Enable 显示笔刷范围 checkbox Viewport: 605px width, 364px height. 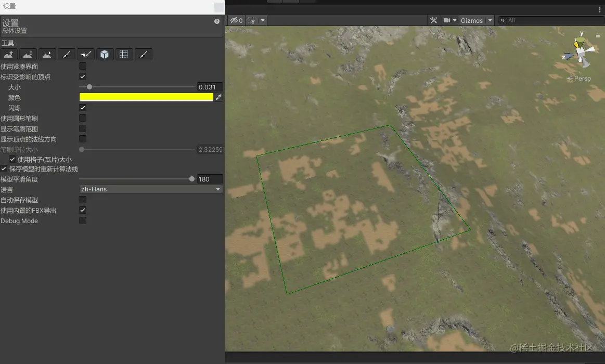coord(83,128)
